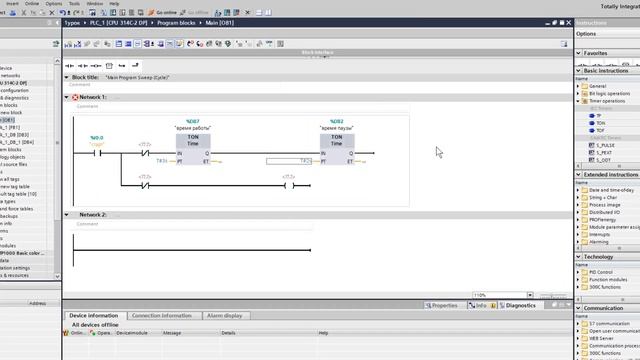Click the Split editor vertically icon

point(268,13)
